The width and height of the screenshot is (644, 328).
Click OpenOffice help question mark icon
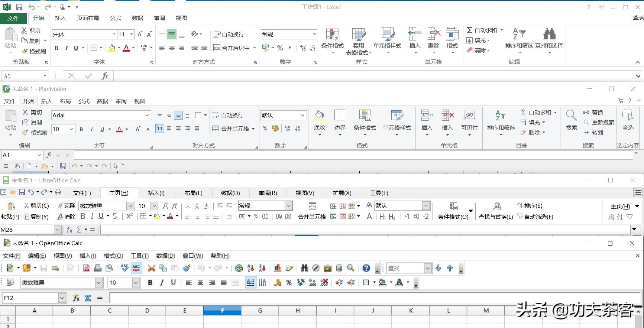pyautogui.click(x=366, y=268)
